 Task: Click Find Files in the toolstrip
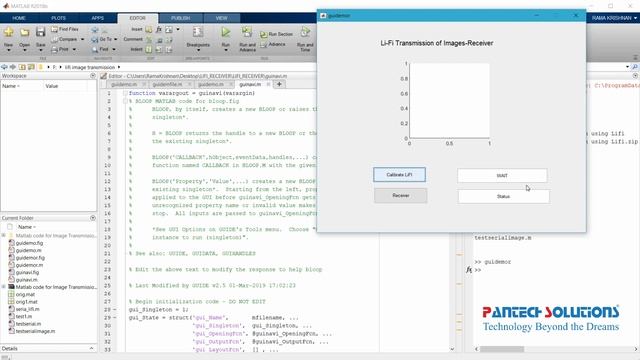tap(65, 29)
